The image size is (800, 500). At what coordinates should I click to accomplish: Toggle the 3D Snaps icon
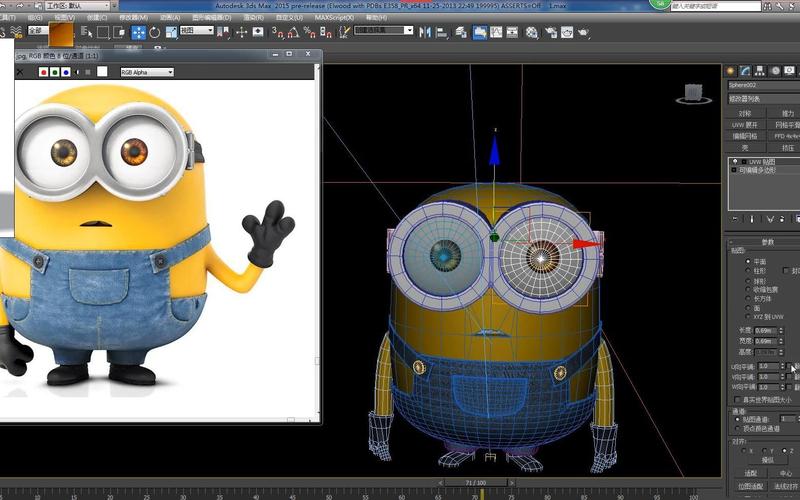coord(277,33)
